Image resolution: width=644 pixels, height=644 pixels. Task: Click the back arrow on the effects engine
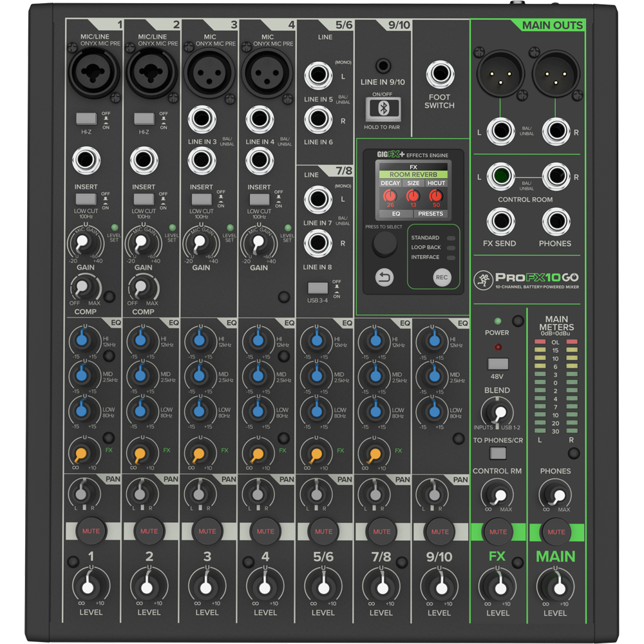(384, 277)
